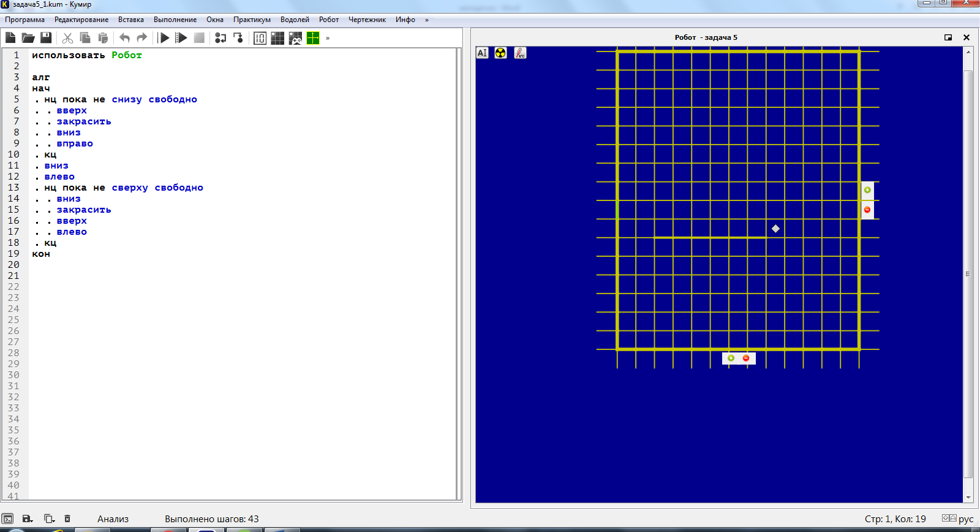Open the Водолей menu
The height and width of the screenshot is (532, 980).
coord(295,20)
